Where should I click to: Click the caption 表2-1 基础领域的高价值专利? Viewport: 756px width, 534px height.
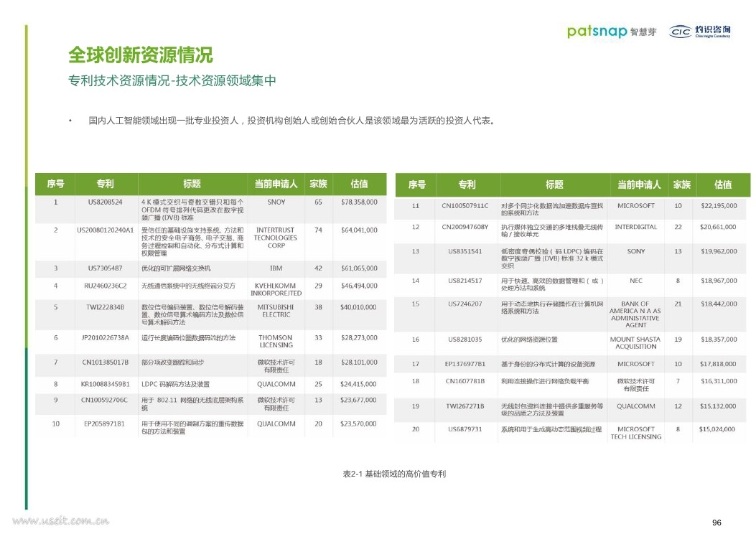point(394,474)
